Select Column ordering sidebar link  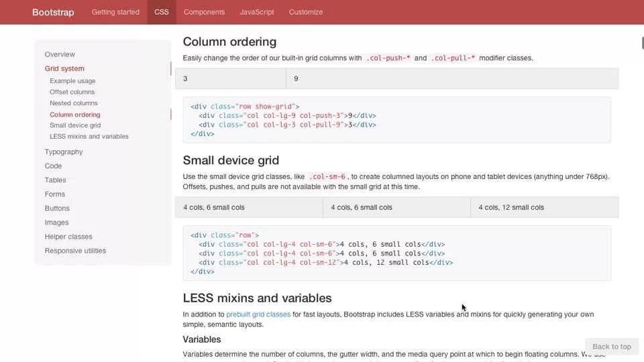click(x=75, y=115)
